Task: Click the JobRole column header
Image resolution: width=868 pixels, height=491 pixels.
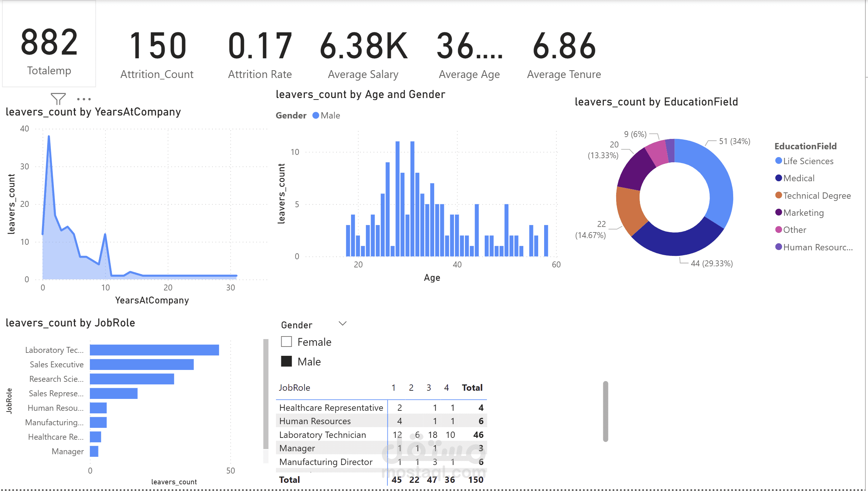Action: pos(295,388)
